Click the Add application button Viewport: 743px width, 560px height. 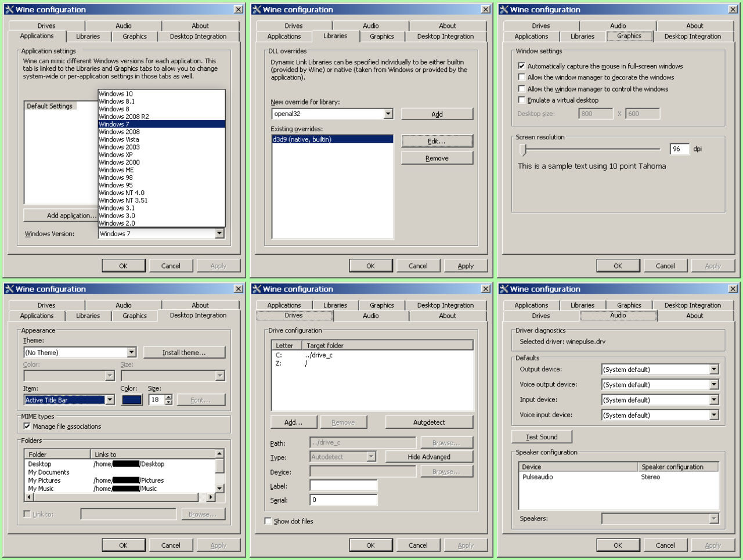coord(61,215)
